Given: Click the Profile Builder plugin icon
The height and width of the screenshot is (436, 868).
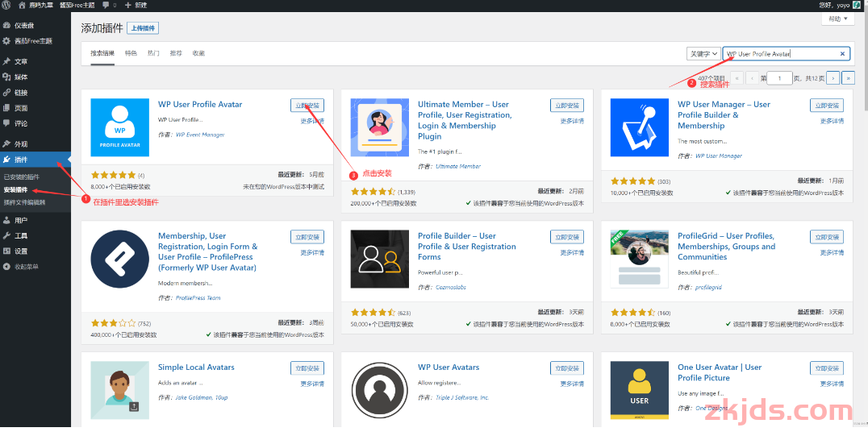Looking at the screenshot, I should point(380,260).
